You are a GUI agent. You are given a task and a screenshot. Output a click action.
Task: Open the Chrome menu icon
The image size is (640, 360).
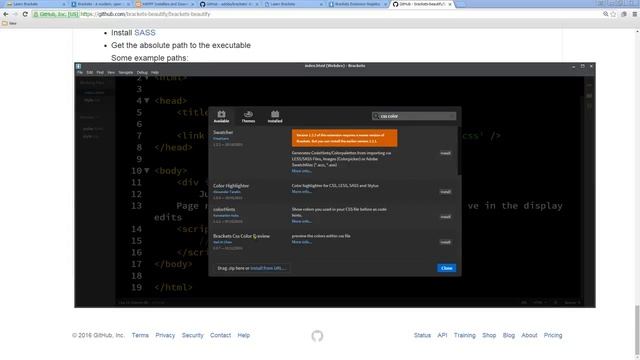pyautogui.click(x=635, y=14)
